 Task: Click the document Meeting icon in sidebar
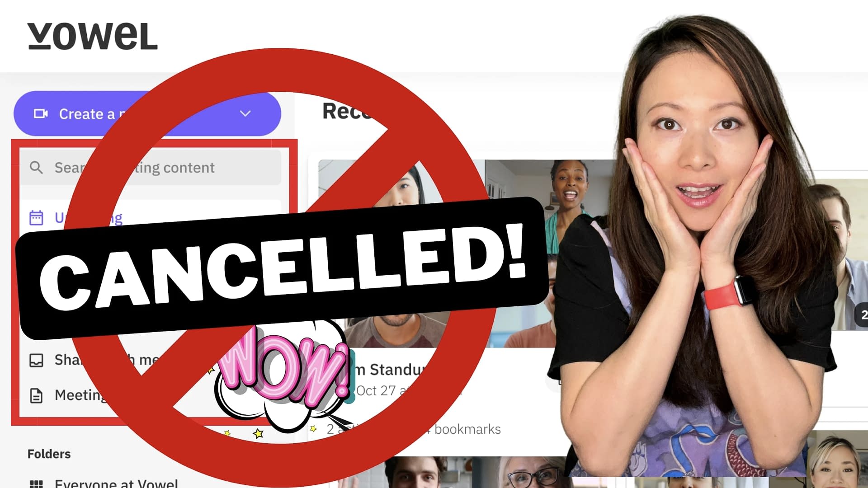click(x=37, y=394)
